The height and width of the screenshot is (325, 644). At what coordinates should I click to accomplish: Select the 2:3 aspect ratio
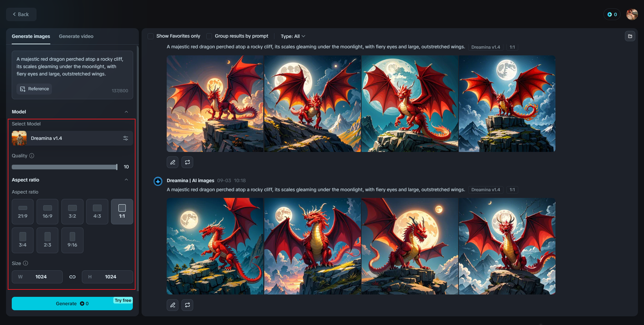click(x=47, y=240)
